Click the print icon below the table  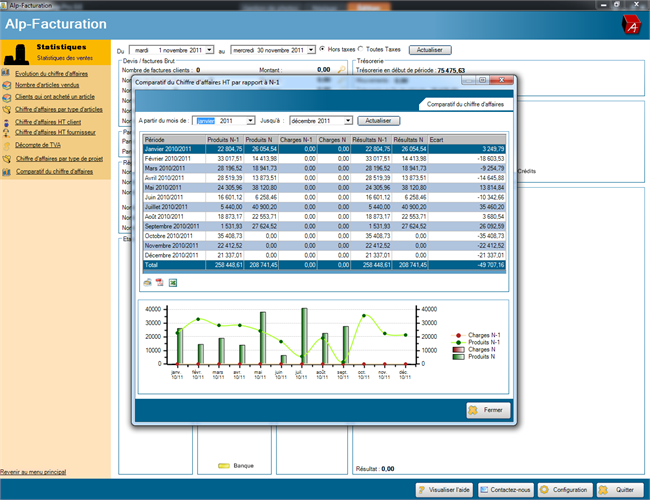tap(147, 283)
